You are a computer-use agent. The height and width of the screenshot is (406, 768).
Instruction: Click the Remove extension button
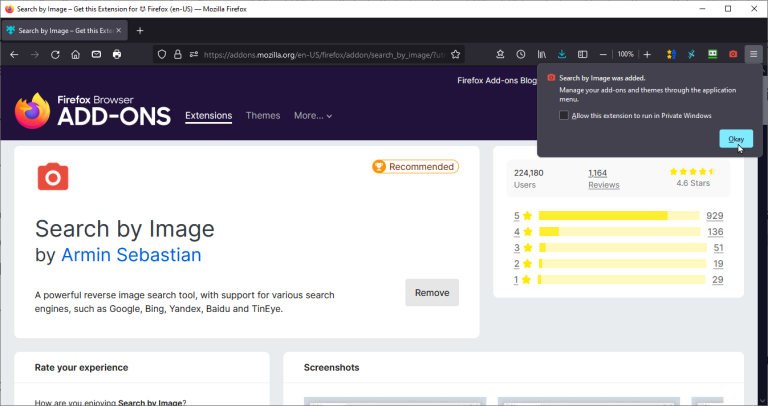[x=432, y=293]
